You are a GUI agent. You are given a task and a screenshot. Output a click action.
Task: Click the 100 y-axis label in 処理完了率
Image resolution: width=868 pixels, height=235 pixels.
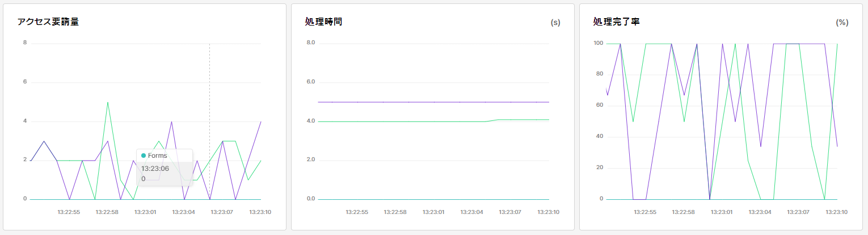point(597,43)
